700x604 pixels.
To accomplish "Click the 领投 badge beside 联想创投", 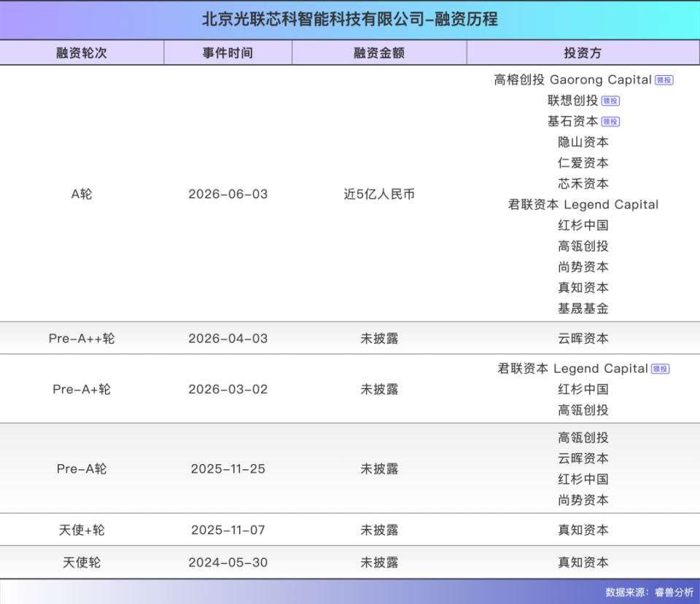I will coord(610,101).
